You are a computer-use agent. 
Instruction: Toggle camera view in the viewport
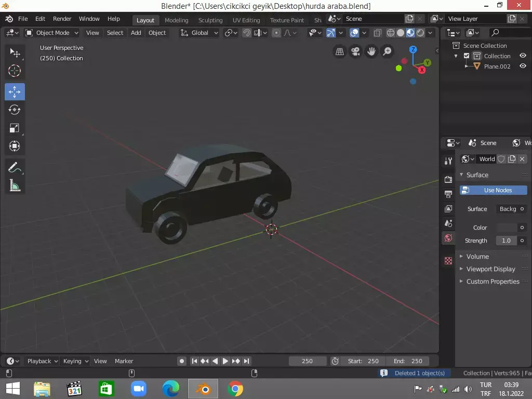355,51
